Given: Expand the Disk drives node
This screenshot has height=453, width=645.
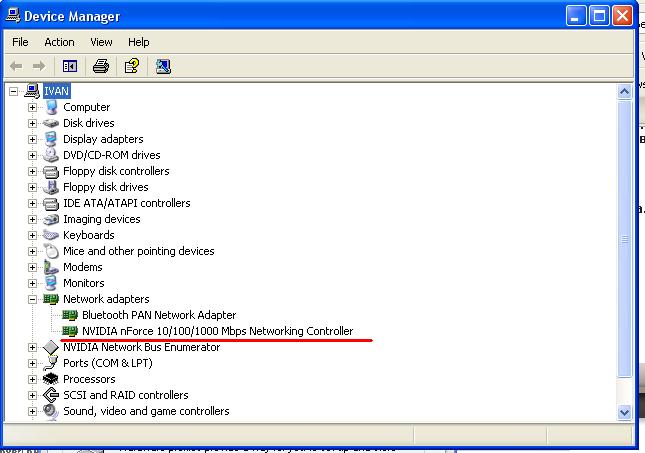Looking at the screenshot, I should point(32,123).
